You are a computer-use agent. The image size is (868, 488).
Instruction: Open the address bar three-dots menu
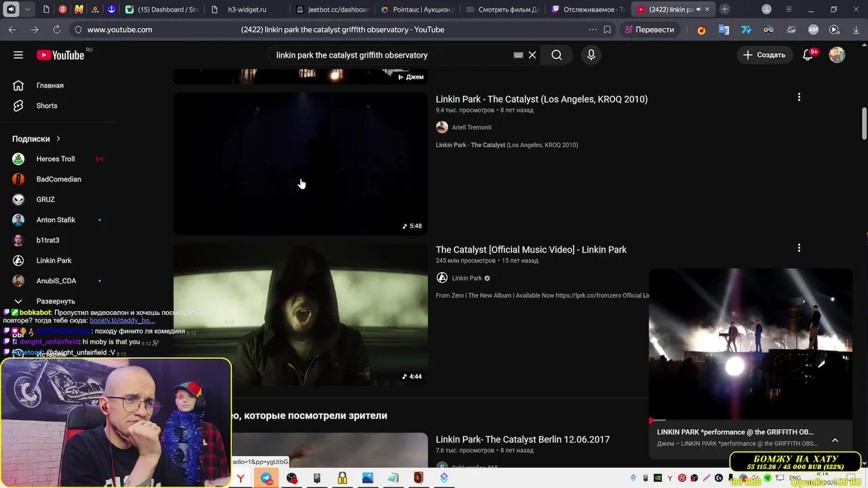coord(593,30)
